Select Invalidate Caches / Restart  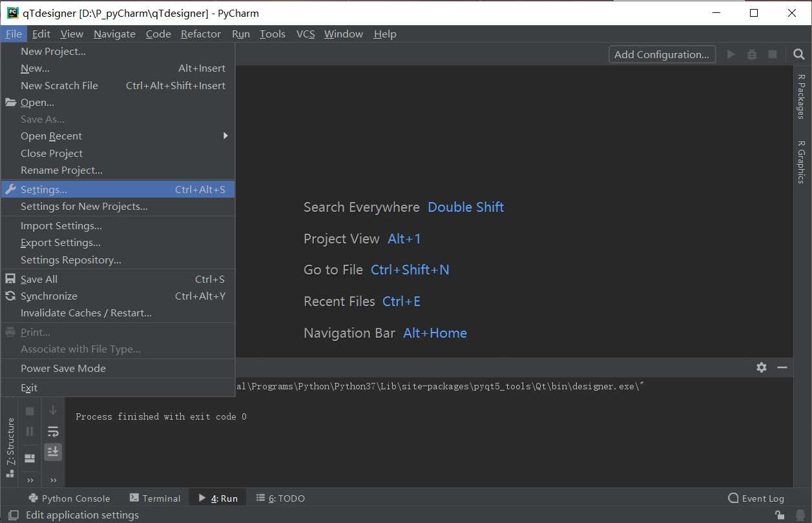[x=118, y=313]
